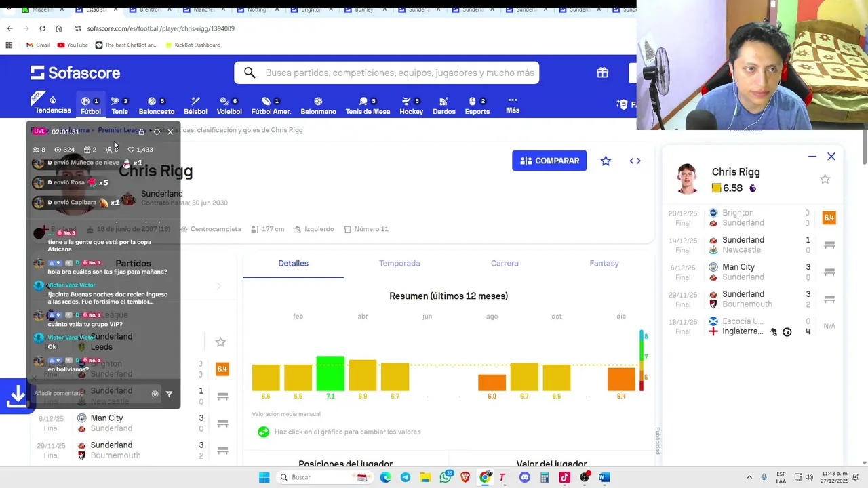Favorite Chris Rigg with the star icon

click(x=606, y=161)
